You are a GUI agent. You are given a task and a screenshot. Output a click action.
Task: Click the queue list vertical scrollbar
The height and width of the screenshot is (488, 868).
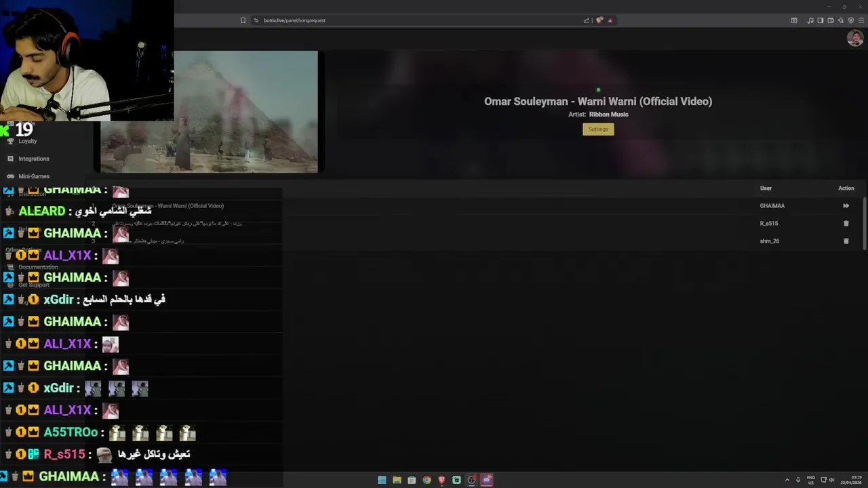tap(865, 224)
